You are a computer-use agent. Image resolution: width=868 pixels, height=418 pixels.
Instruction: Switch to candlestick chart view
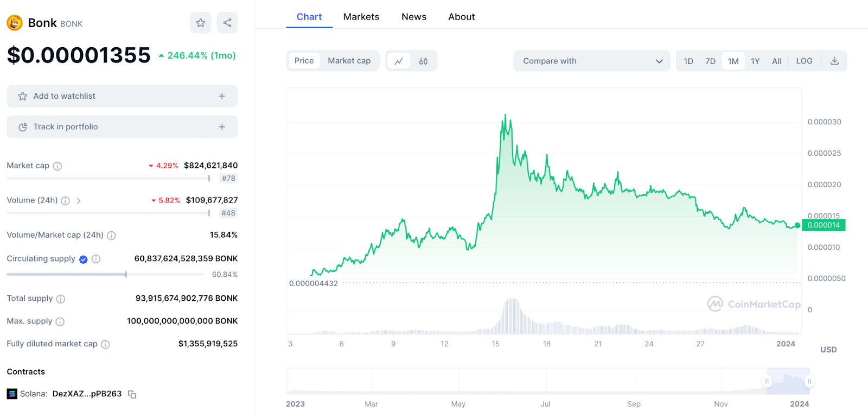423,61
